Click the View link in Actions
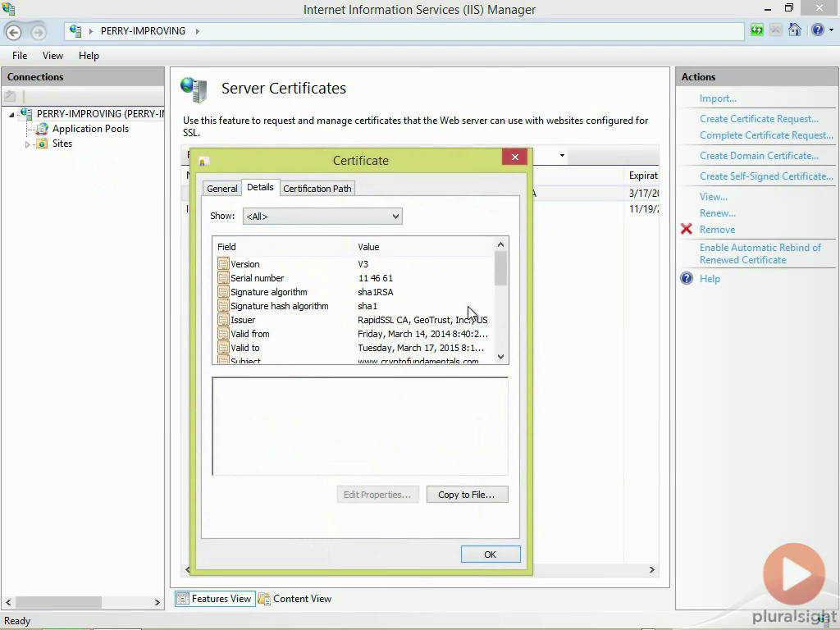The height and width of the screenshot is (630, 840). click(x=714, y=197)
